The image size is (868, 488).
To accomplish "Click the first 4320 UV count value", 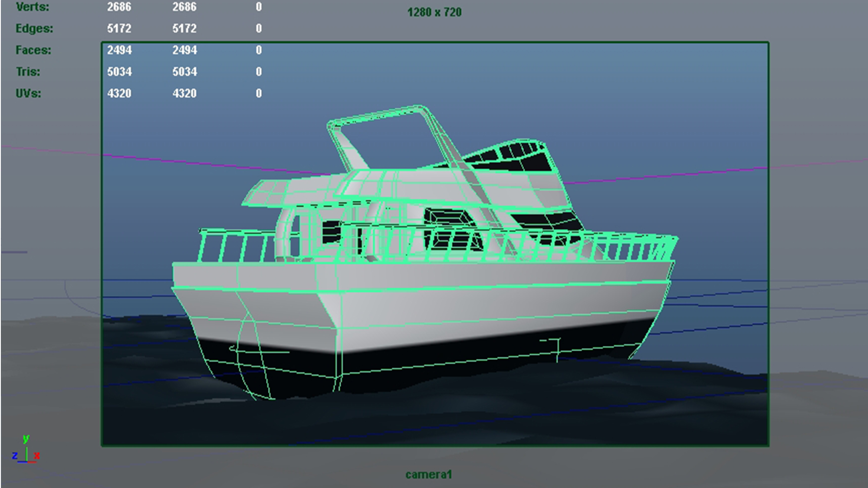I will [119, 94].
